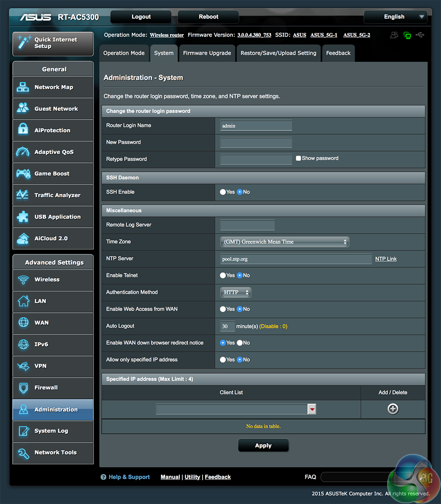
Task: Click the add client plus icon
Action: [x=393, y=409]
